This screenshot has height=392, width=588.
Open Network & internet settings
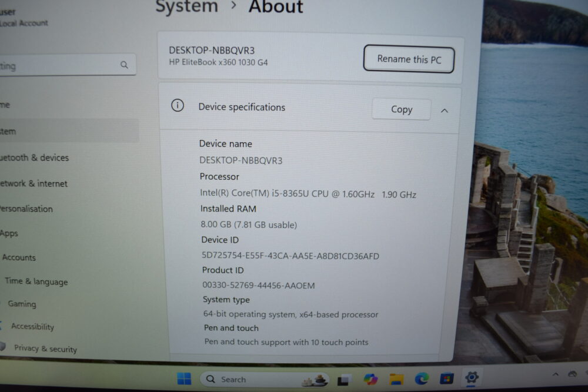click(34, 183)
